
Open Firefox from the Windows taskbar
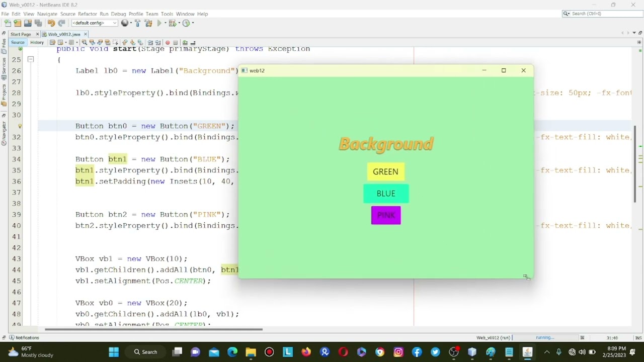(306, 352)
